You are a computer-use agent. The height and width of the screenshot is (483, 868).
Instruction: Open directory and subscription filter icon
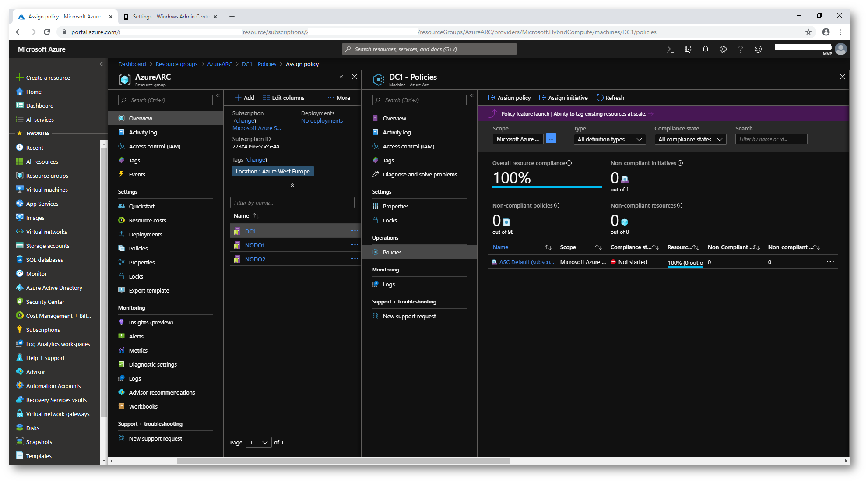[x=688, y=49]
